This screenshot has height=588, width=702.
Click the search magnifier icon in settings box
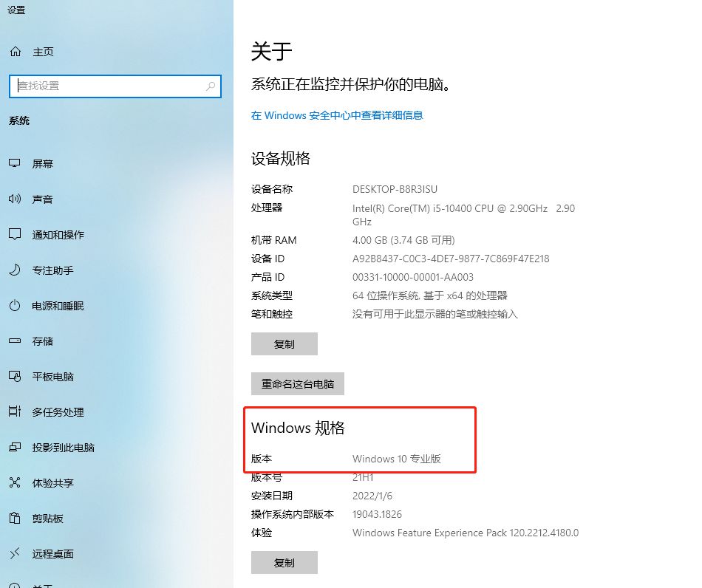pyautogui.click(x=211, y=86)
